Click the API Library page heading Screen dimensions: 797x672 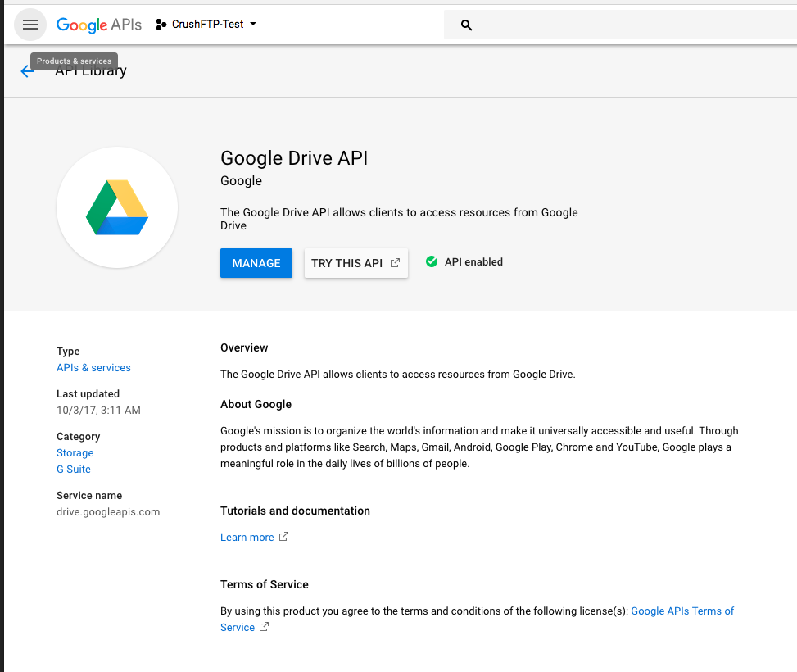coord(91,71)
